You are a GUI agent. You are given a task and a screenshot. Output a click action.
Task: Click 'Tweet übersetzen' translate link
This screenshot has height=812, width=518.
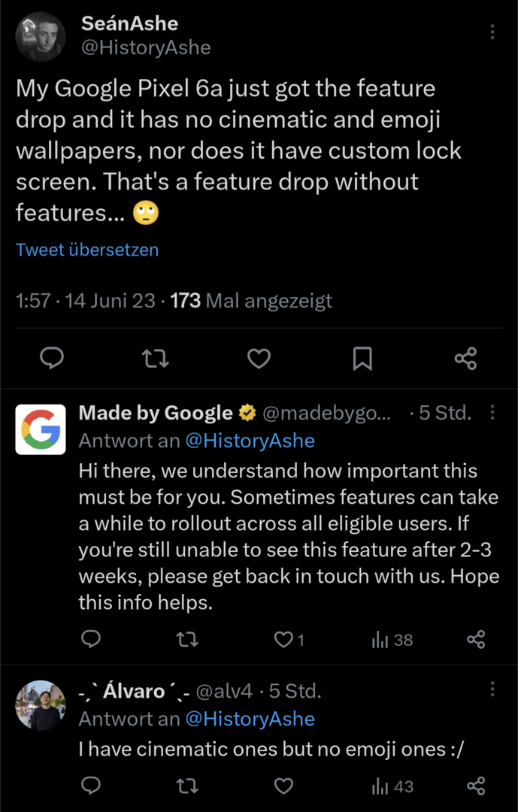point(87,250)
